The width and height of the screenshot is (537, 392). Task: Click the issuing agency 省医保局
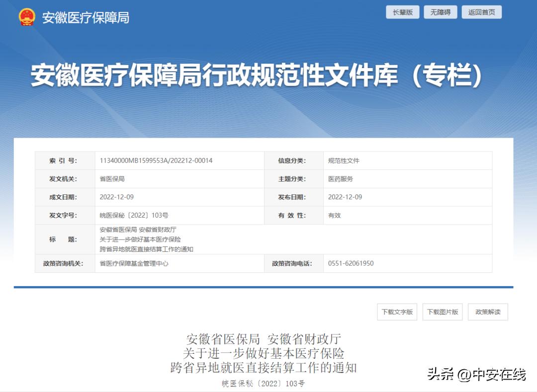coord(111,179)
